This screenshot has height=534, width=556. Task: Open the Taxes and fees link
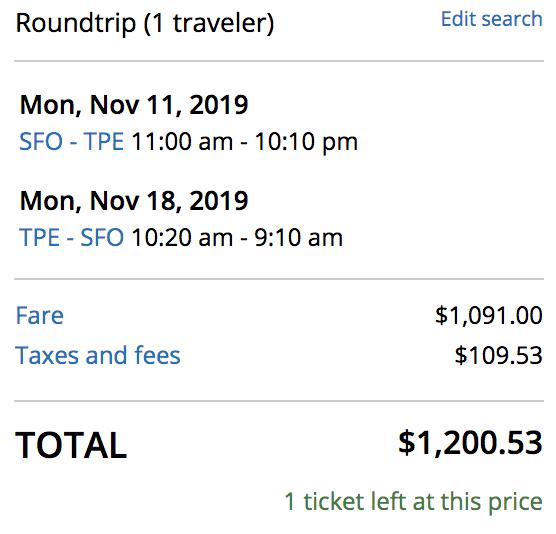pos(98,355)
